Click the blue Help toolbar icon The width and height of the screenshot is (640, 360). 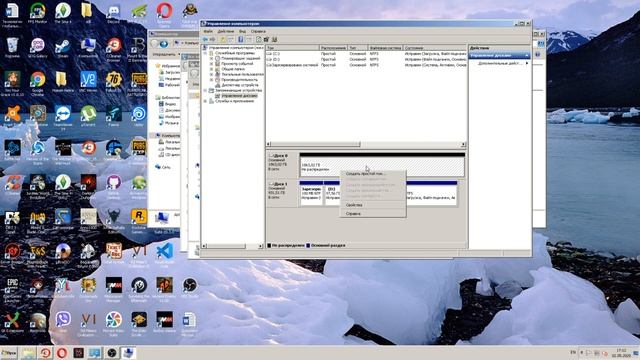pos(240,39)
